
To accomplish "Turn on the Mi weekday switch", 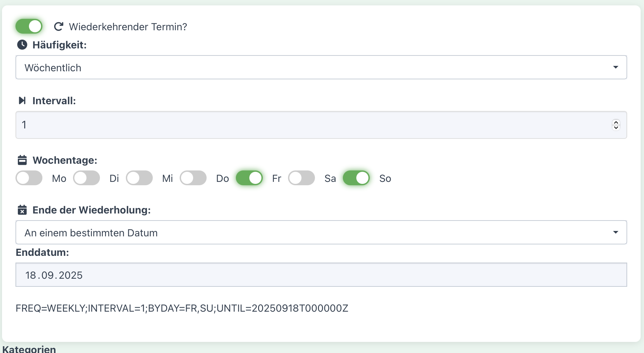I will (x=139, y=178).
